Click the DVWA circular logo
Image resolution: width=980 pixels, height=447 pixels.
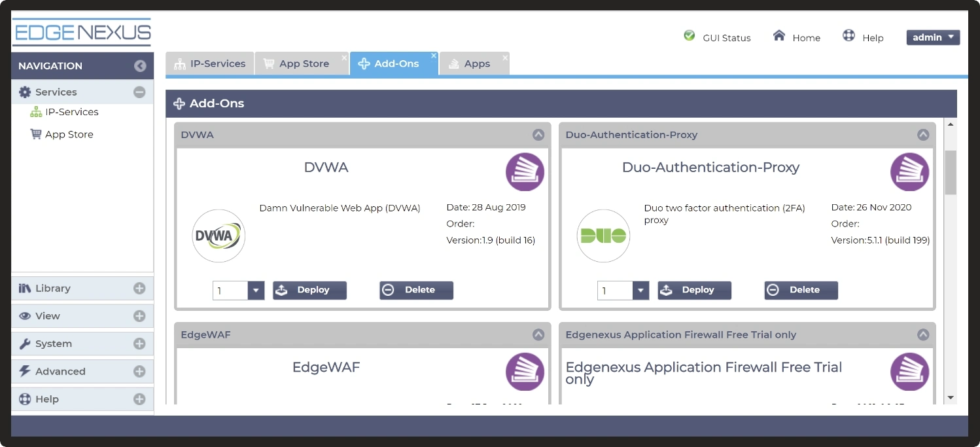coord(219,236)
